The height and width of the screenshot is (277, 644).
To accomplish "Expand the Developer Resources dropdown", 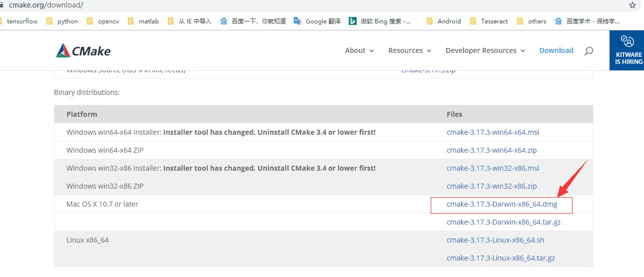I will (485, 50).
